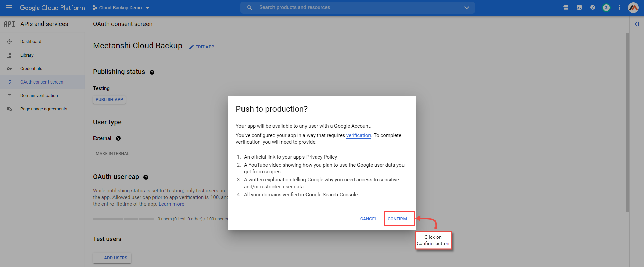This screenshot has height=267, width=644.
Task: Click the 'An official link to your app's Privacy Policy' list item
Action: [290, 157]
